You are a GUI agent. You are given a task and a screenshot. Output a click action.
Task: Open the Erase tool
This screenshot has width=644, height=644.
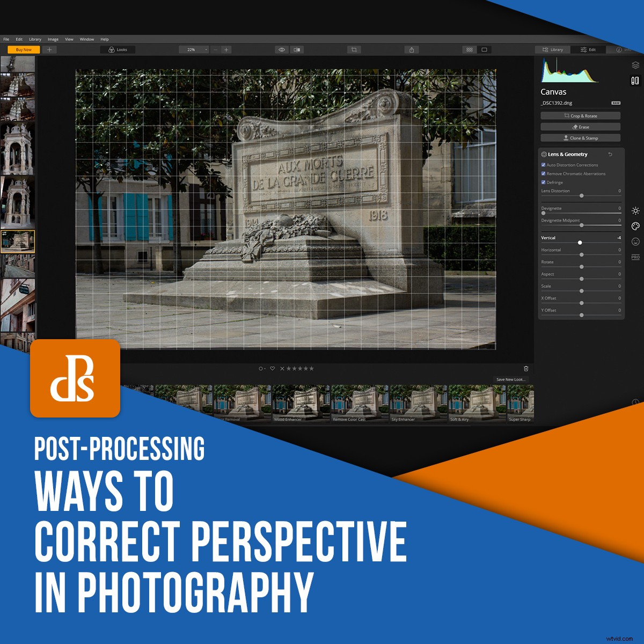click(580, 127)
